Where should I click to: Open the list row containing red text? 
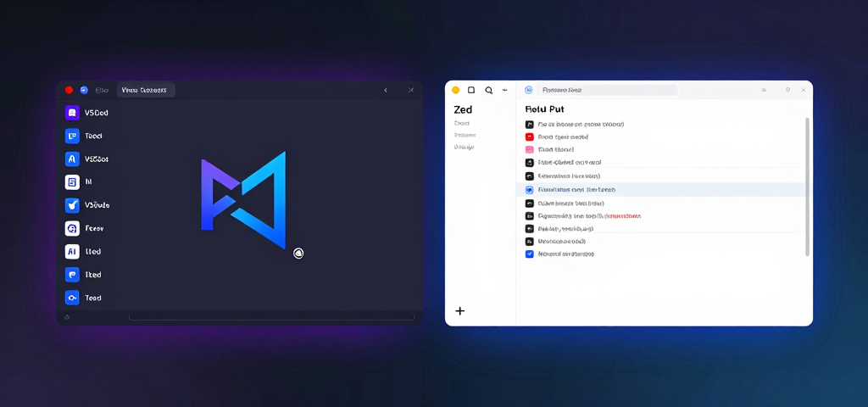pyautogui.click(x=585, y=216)
